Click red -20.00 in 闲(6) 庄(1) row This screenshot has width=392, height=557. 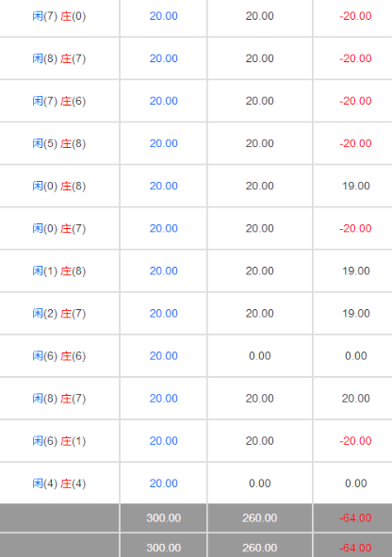point(355,441)
